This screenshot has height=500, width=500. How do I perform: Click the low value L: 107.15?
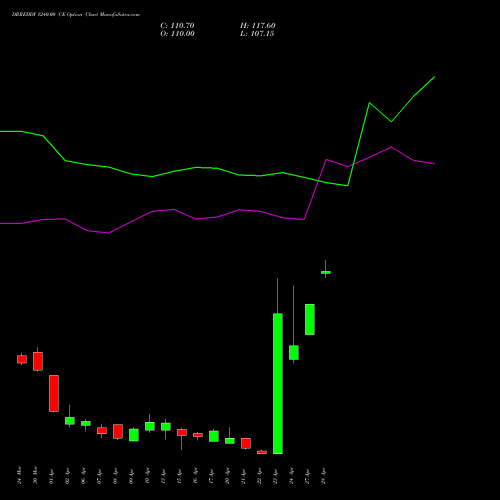[x=257, y=34]
